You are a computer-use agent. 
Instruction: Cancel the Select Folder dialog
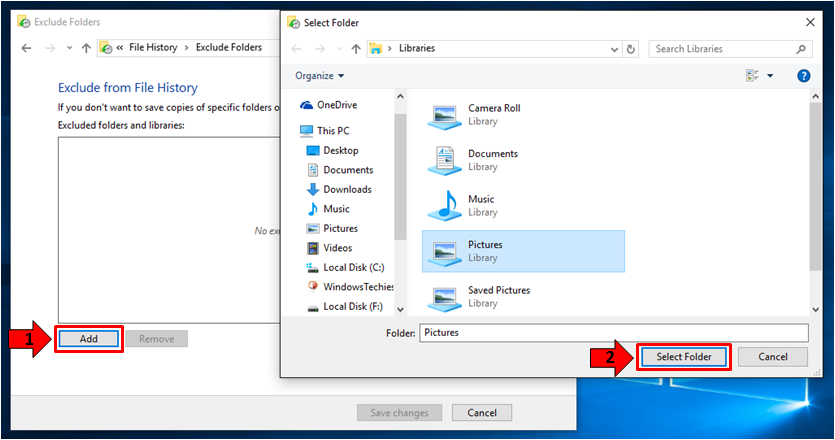(773, 357)
